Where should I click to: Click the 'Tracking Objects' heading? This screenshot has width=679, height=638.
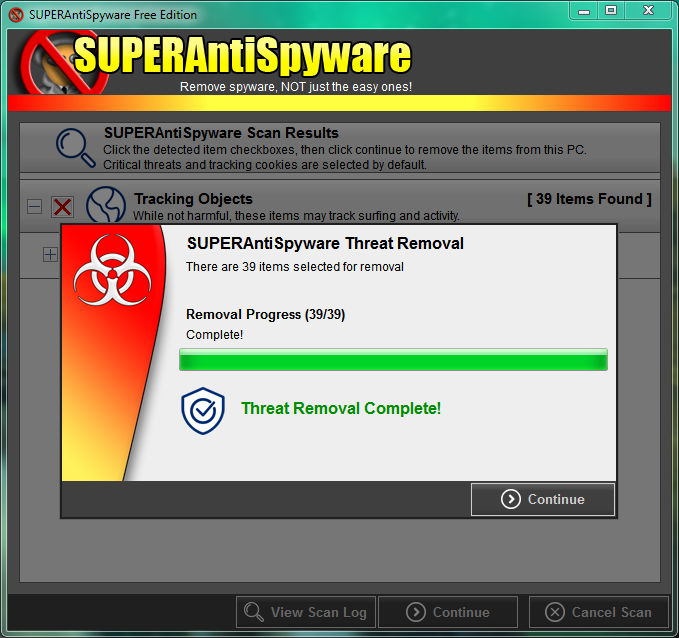click(x=193, y=198)
